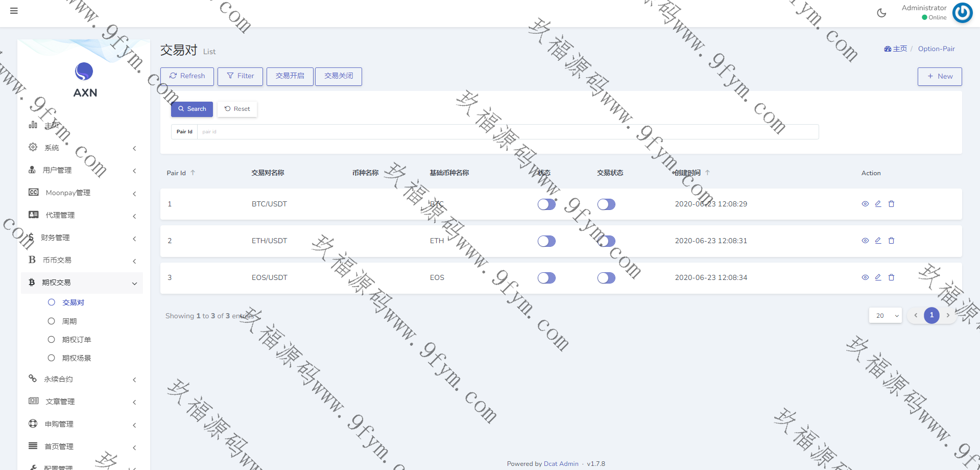This screenshot has width=980, height=470.
Task: Click the Refresh button
Action: tap(187, 76)
